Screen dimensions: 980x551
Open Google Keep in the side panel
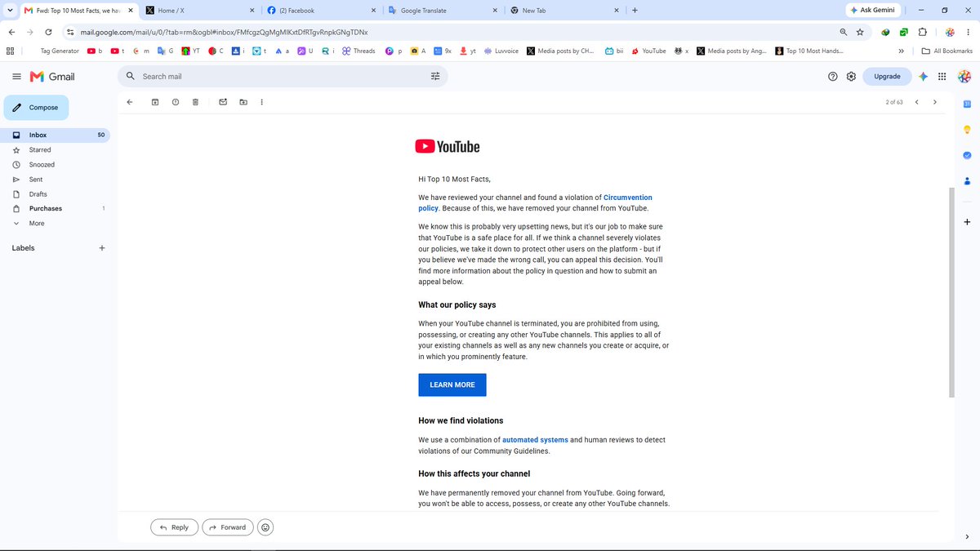[x=967, y=130]
